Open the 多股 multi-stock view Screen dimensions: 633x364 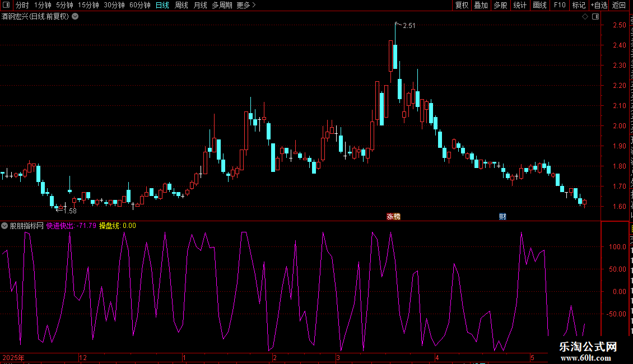click(x=500, y=5)
